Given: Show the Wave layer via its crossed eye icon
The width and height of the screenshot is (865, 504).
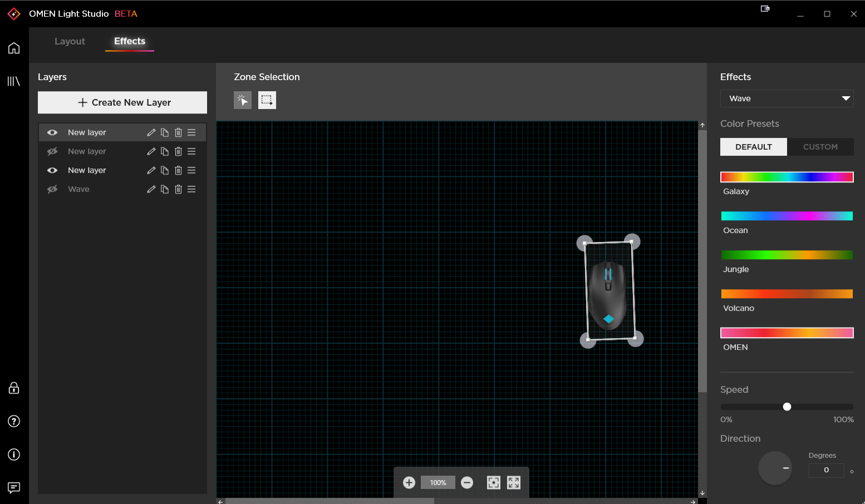Looking at the screenshot, I should click(x=52, y=189).
